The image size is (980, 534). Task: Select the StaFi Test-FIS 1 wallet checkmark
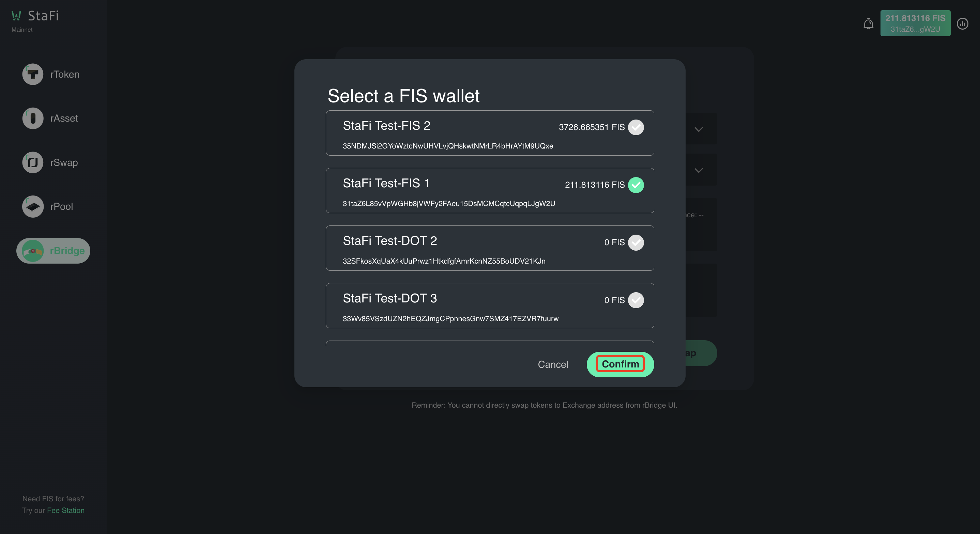click(636, 185)
